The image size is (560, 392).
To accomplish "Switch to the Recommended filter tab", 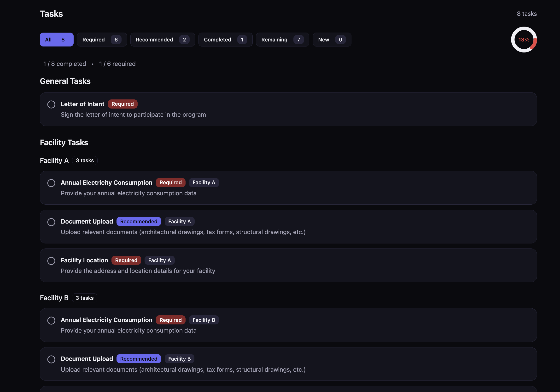I will pyautogui.click(x=163, y=40).
